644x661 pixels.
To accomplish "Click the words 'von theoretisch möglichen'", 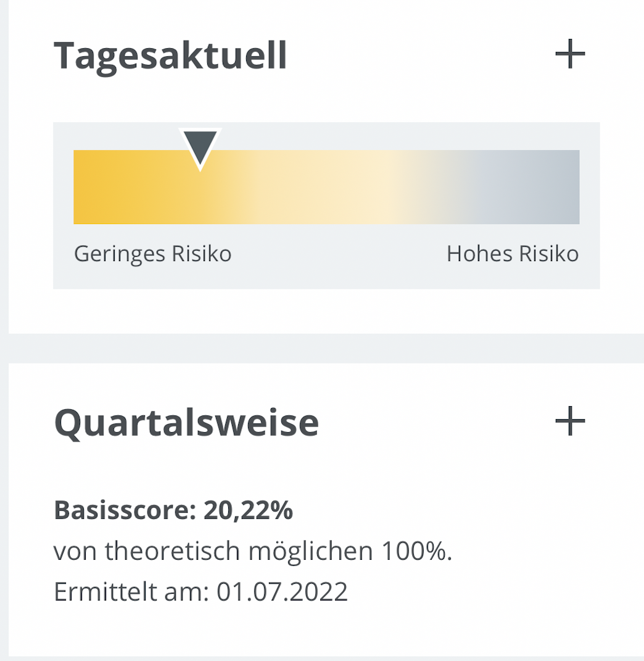I will 213,551.
